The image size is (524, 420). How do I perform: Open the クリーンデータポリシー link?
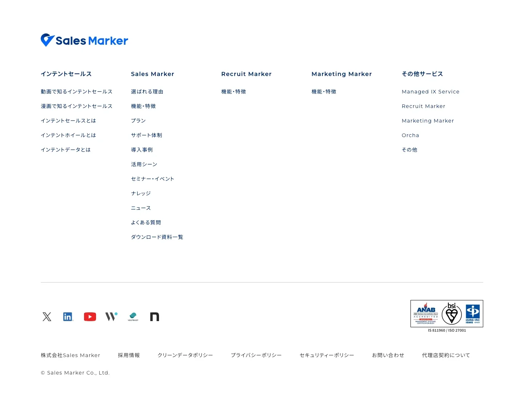pyautogui.click(x=185, y=355)
